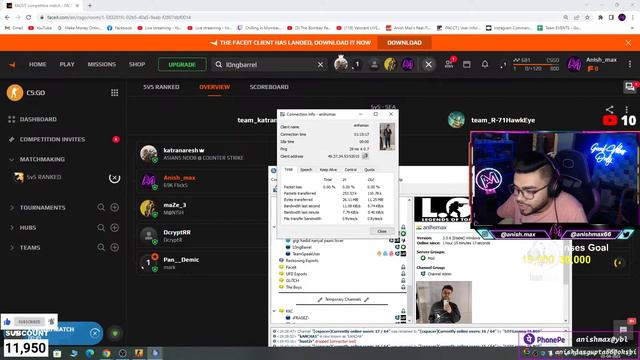
Task: Clear the l0ngbarrel search text
Action: coord(320,64)
